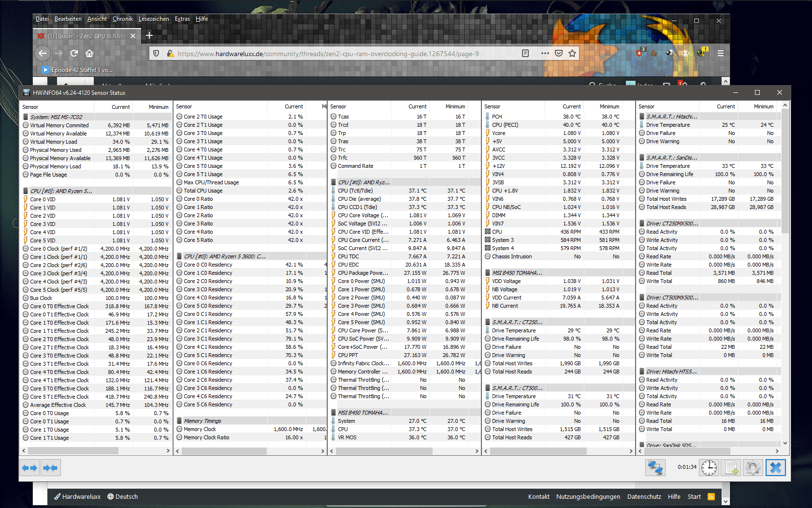This screenshot has height=508, width=812.
Task: Open the Lesezeichen menu
Action: click(154, 19)
